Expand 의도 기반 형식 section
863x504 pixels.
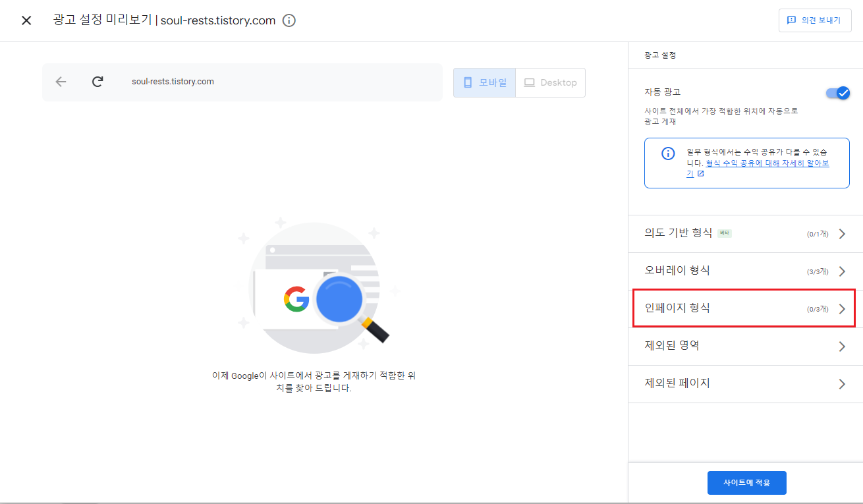click(x=746, y=233)
